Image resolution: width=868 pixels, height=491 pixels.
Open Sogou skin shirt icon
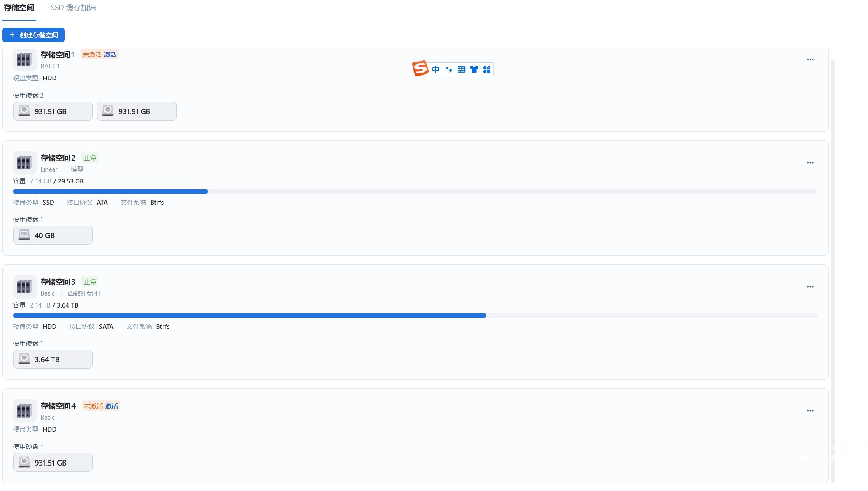(474, 69)
